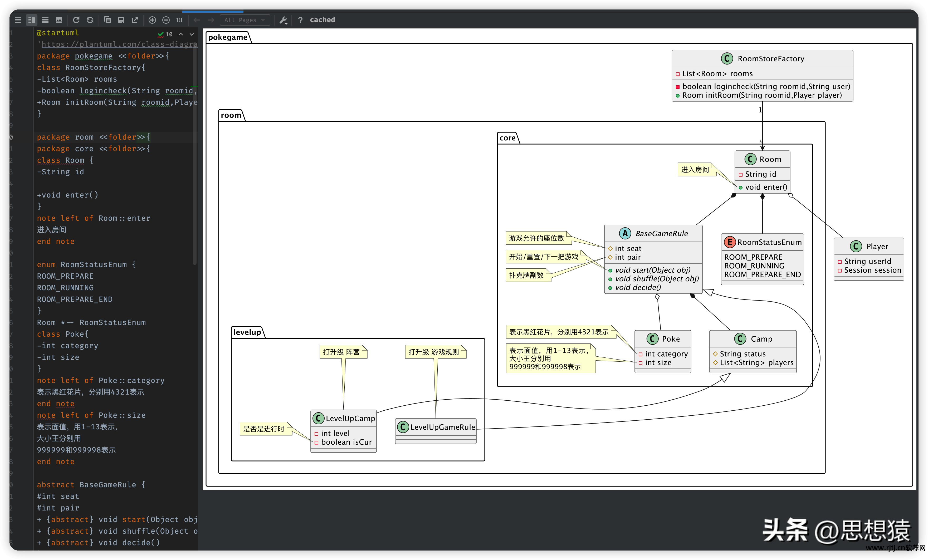Click 'note left of Poke::category' code line
The image size is (928, 560).
pyautogui.click(x=101, y=380)
